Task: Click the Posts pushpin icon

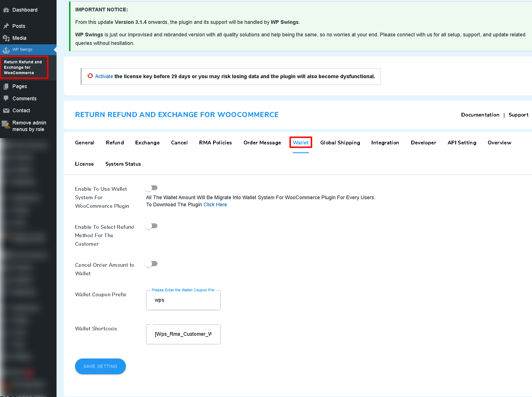Action: click(6, 26)
